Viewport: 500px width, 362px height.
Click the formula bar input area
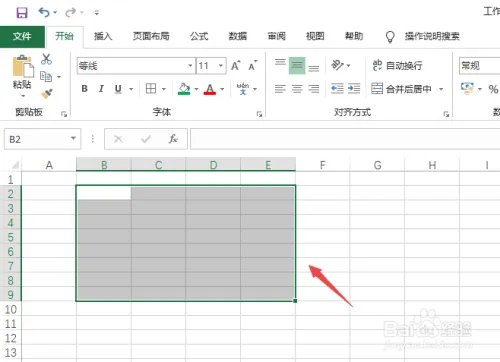pos(345,139)
